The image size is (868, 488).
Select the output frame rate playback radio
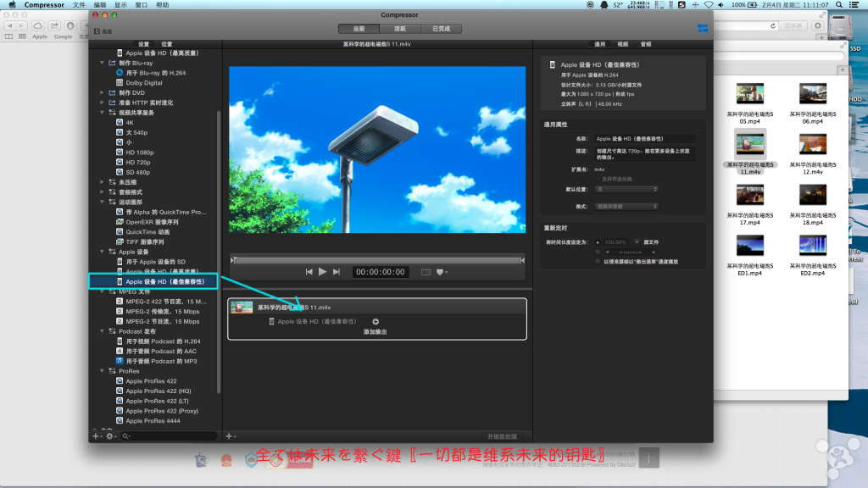[x=598, y=262]
